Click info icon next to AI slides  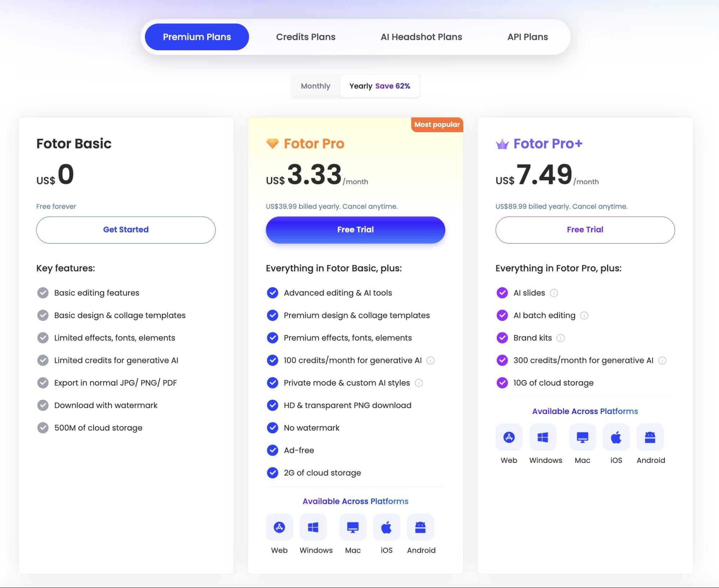pos(554,293)
